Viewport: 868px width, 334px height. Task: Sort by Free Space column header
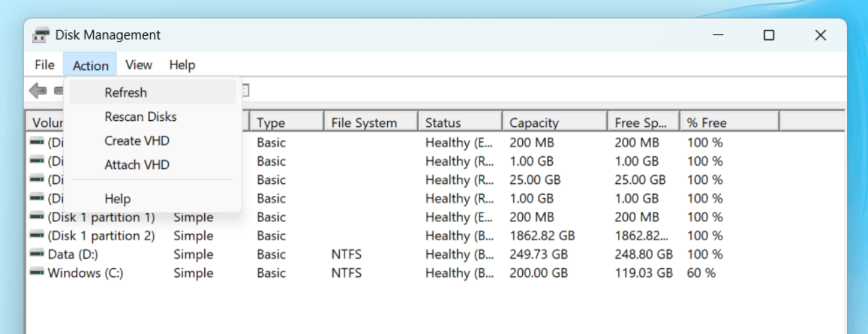point(644,123)
